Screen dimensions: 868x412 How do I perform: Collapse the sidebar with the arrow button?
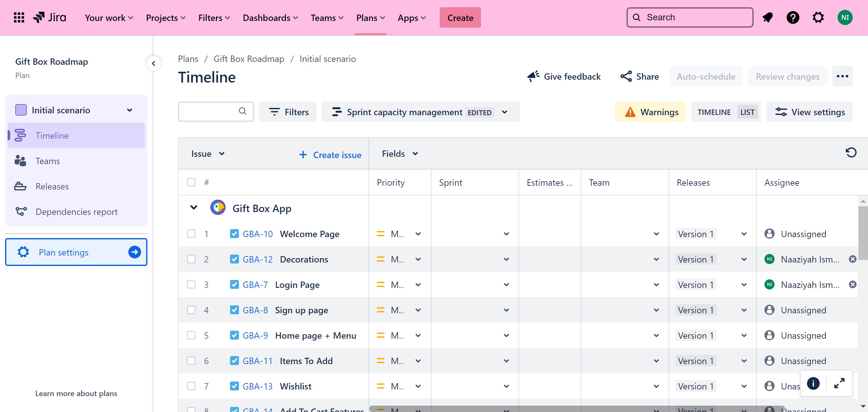(154, 63)
